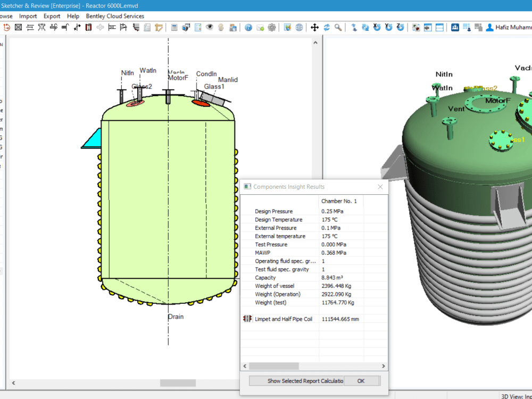The image size is (532, 399).
Task: Refresh the views with the sync arrows icon
Action: pos(327,27)
